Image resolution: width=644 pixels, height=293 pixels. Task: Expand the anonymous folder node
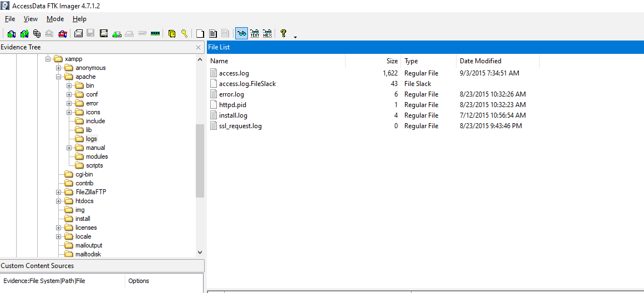58,68
